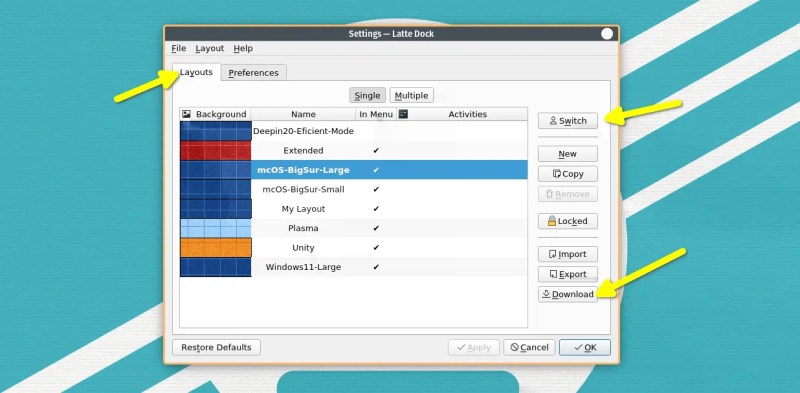Click the Activities column header icon
The height and width of the screenshot is (393, 800).
[x=403, y=114]
